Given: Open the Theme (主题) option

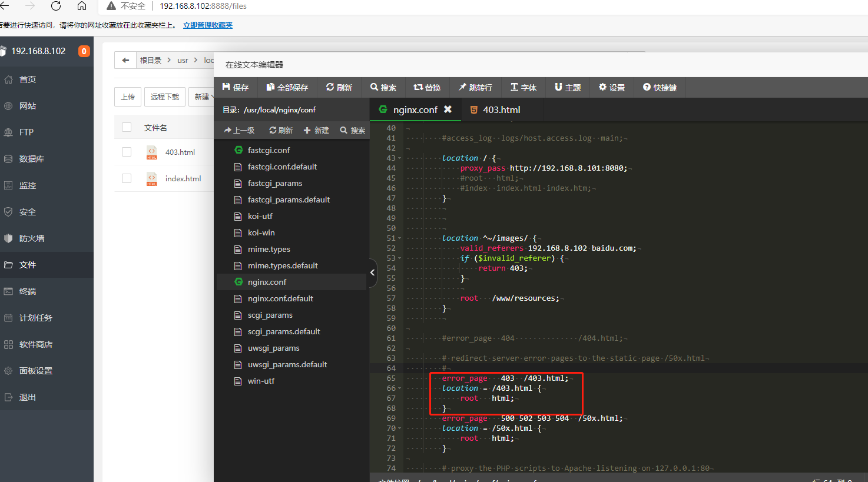Looking at the screenshot, I should coord(568,88).
